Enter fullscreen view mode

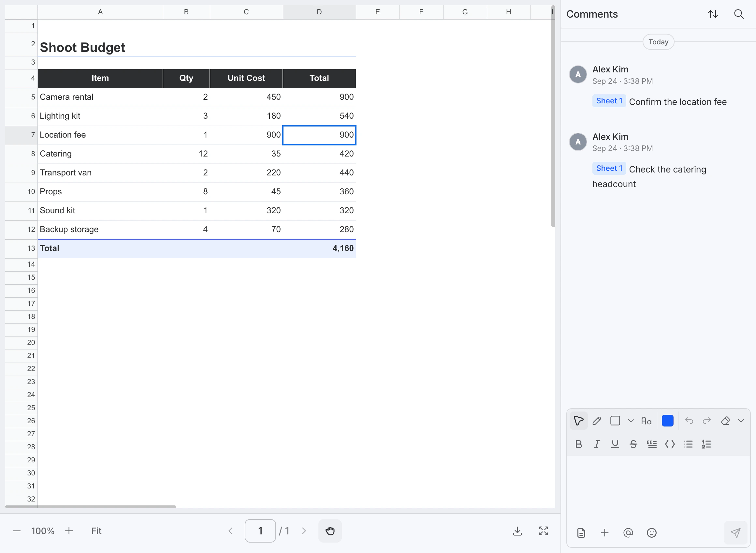(544, 531)
